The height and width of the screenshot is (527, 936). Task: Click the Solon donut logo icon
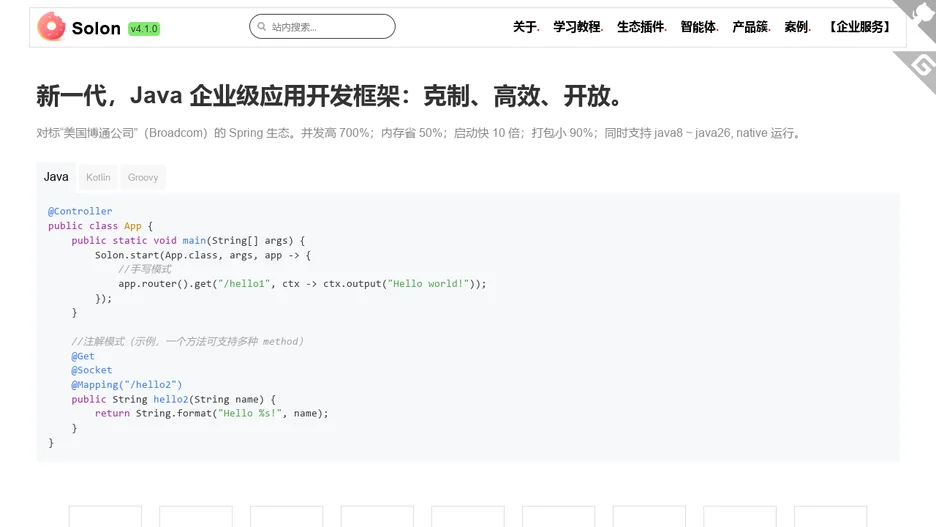(x=51, y=27)
